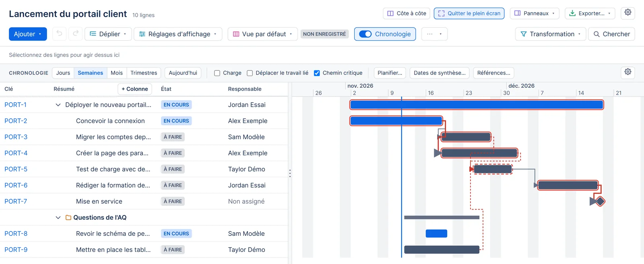Open the timeline settings gear
This screenshot has width=644, height=264.
[x=628, y=72]
